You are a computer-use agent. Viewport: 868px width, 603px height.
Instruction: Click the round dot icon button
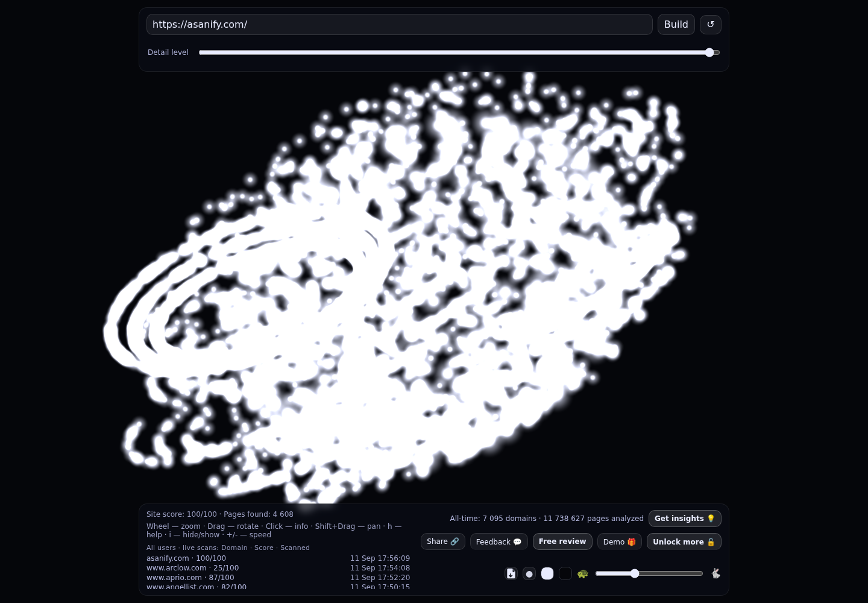(x=529, y=573)
